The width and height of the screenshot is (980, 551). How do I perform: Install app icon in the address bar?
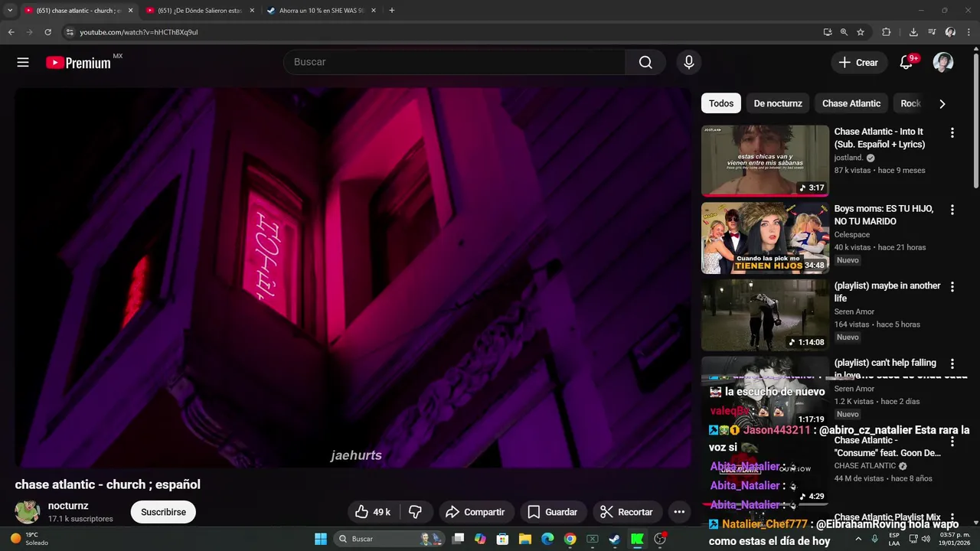click(828, 32)
